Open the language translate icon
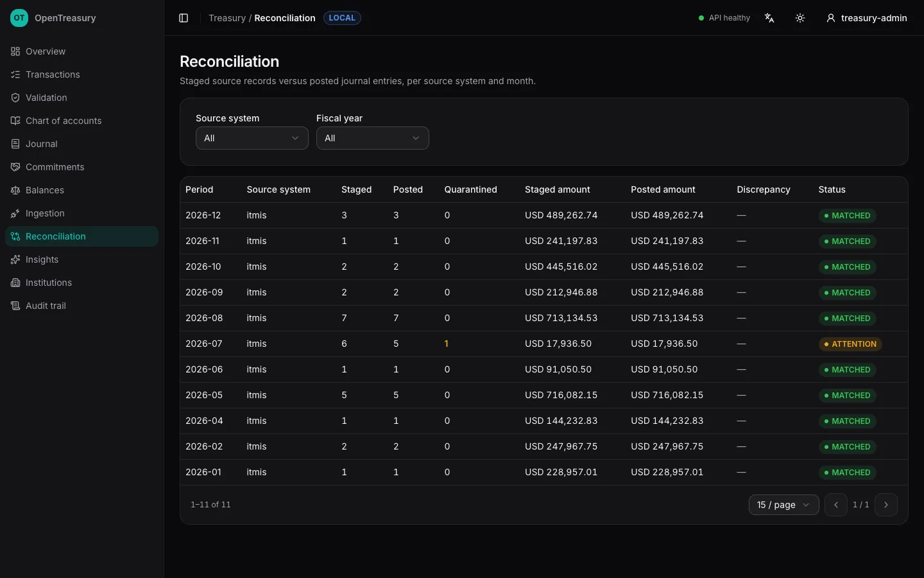The image size is (924, 578). [769, 18]
